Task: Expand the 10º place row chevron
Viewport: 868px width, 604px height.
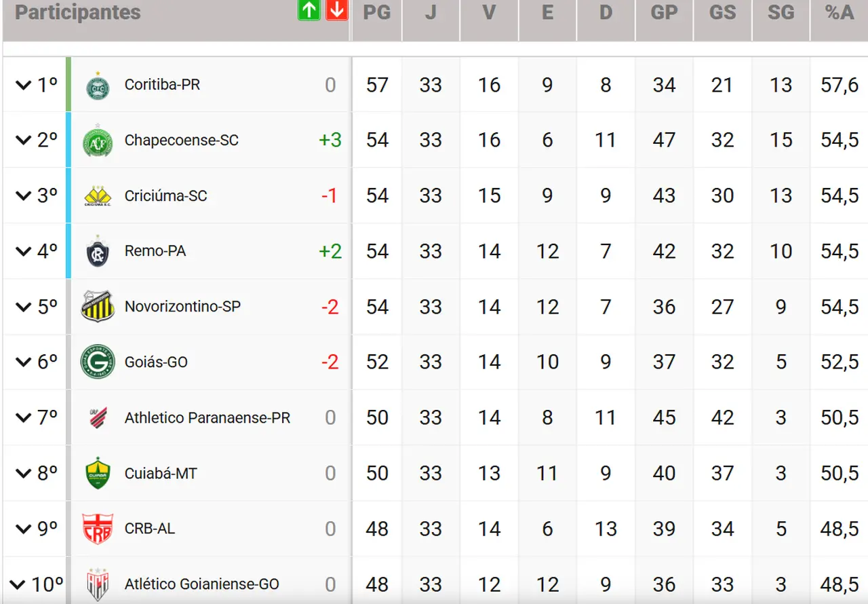Action: pyautogui.click(x=24, y=584)
